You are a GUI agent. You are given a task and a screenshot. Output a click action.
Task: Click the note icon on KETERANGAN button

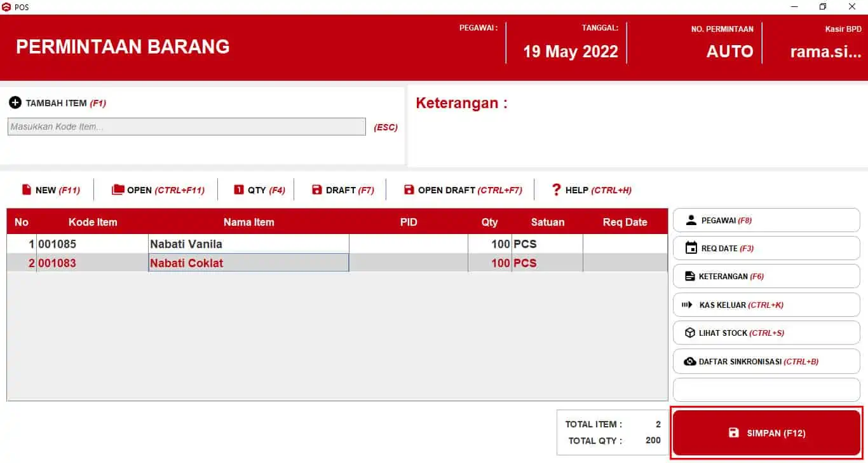point(689,276)
